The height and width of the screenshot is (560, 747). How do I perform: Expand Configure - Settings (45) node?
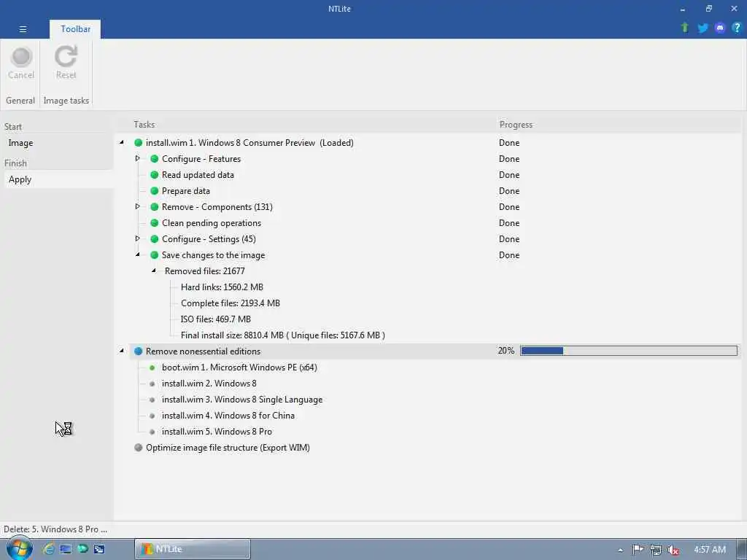point(138,238)
